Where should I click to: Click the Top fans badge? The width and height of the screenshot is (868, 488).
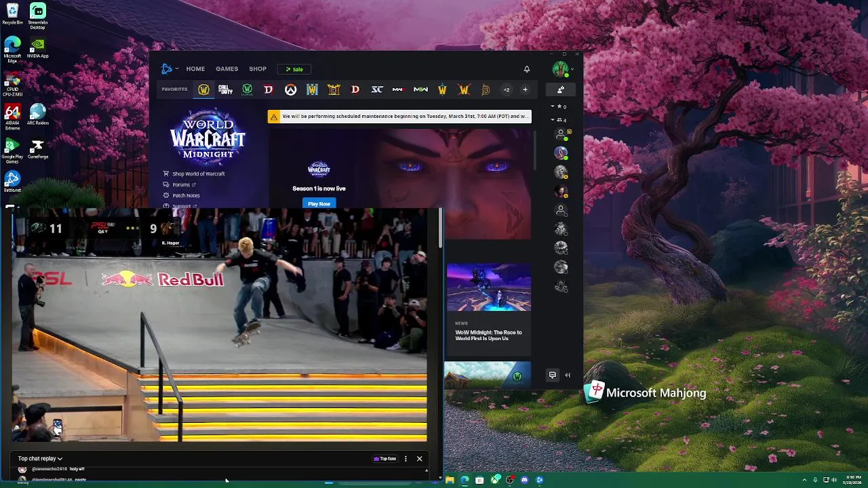pos(385,459)
